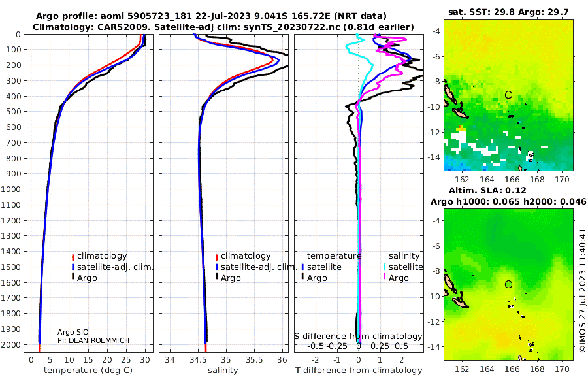Image resolution: width=588 pixels, height=379 pixels.
Task: Click the SLA map longitude tick '164'
Action: (x=487, y=369)
